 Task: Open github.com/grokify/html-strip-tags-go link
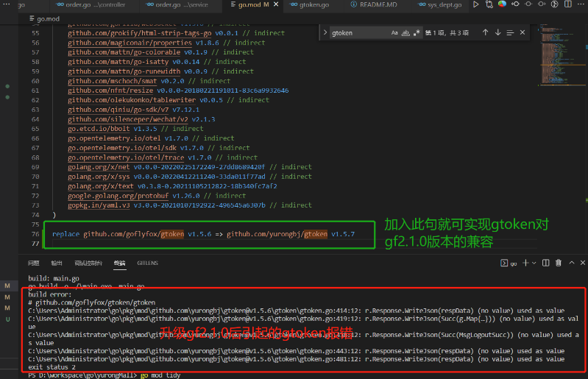(140, 33)
